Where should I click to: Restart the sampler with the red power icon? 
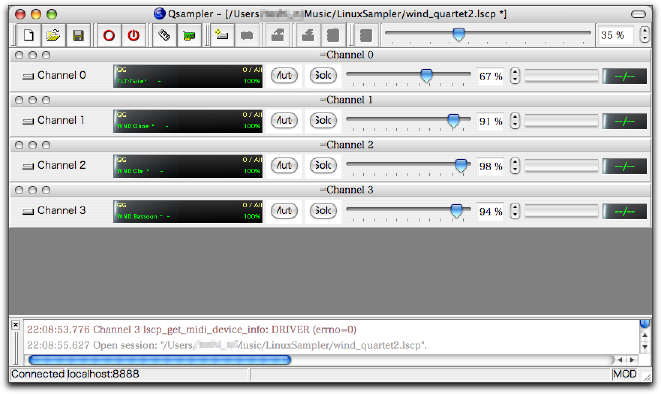(134, 35)
